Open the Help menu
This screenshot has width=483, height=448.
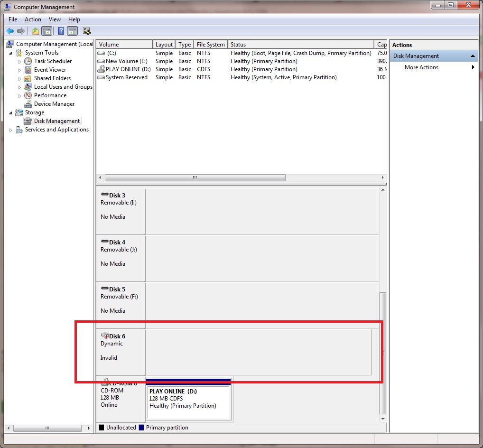point(74,19)
